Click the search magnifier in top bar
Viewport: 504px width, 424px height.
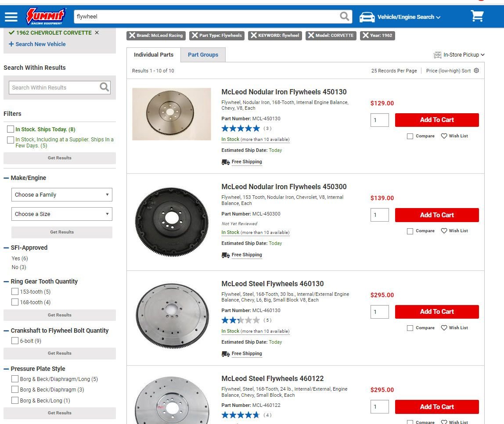(345, 17)
